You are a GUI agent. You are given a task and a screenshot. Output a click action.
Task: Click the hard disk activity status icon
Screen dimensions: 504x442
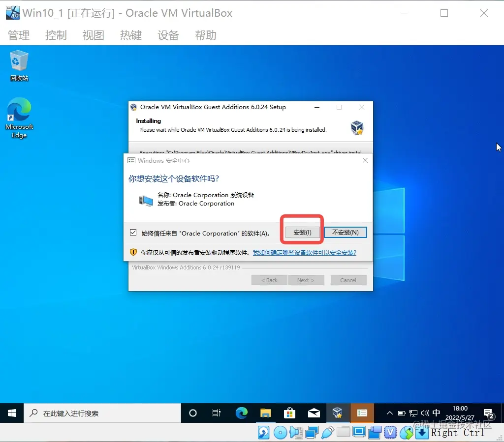[x=264, y=433]
